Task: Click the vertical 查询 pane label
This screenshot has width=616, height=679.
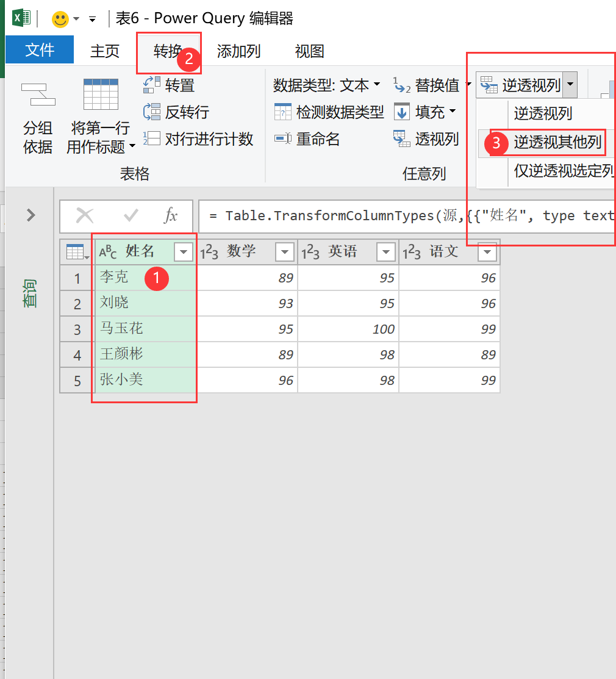Action: tap(29, 293)
